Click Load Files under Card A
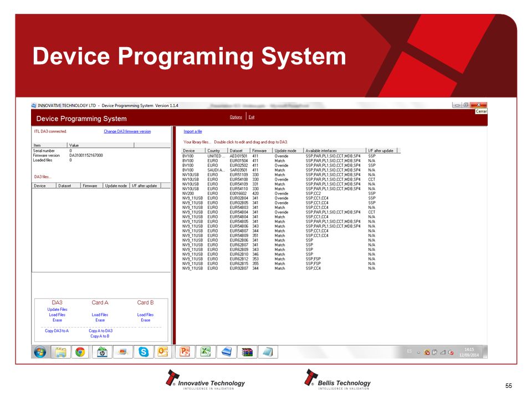 (100, 315)
